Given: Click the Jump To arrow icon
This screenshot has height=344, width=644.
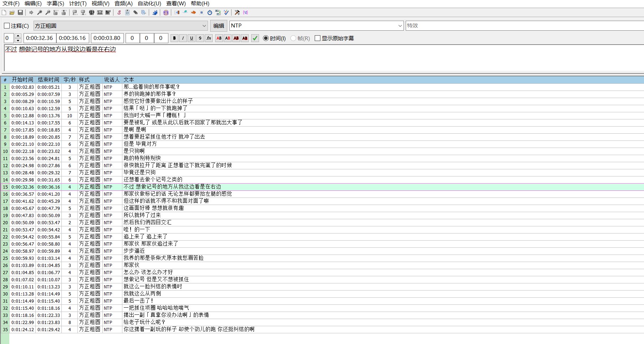Looking at the screenshot, I should (x=31, y=12).
